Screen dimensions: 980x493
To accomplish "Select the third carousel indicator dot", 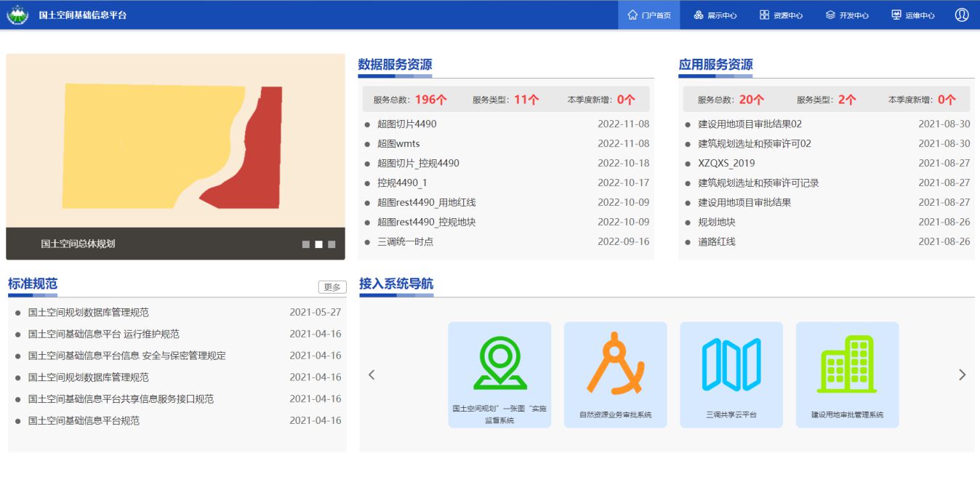I will [332, 244].
